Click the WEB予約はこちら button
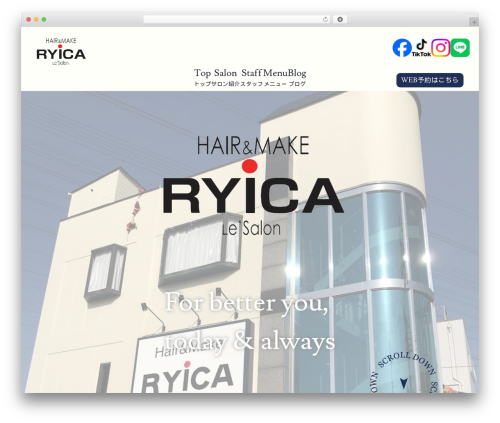This screenshot has width=500, height=423. [430, 80]
